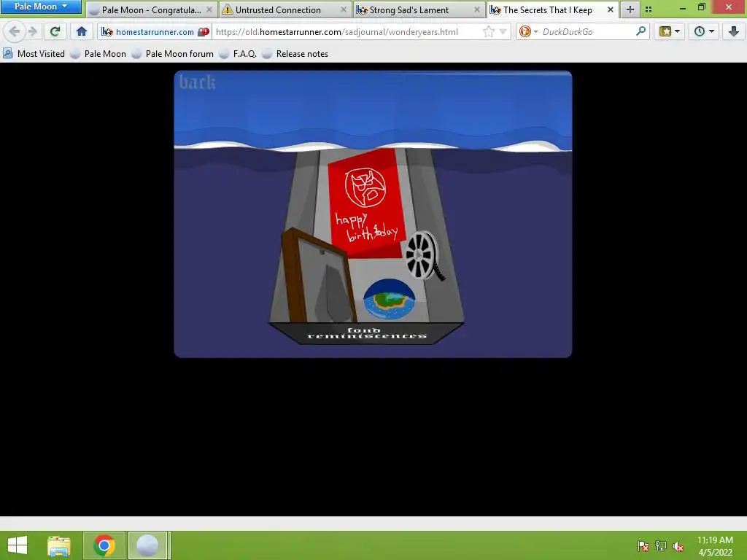Open the history clock menu
This screenshot has height=560, width=747.
[x=704, y=32]
